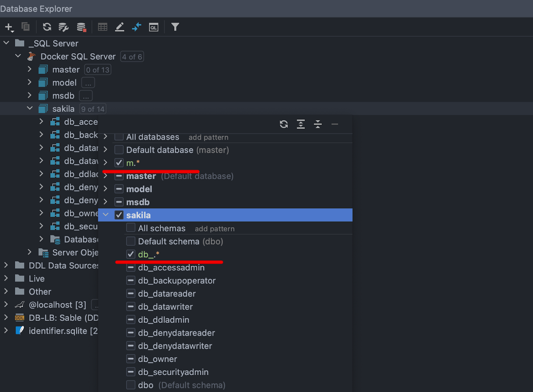Click Collapse All icon in schema popup

318,124
